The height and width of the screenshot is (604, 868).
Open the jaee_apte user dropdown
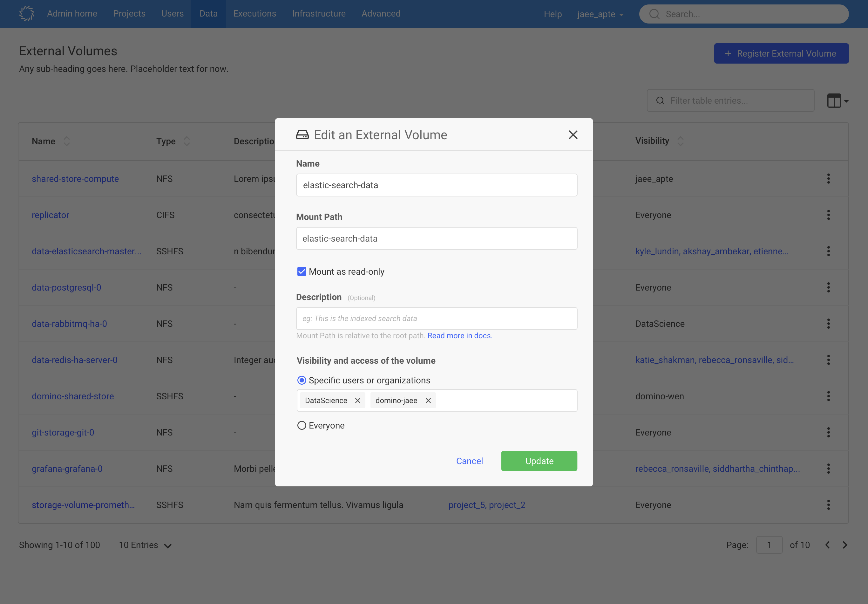600,14
